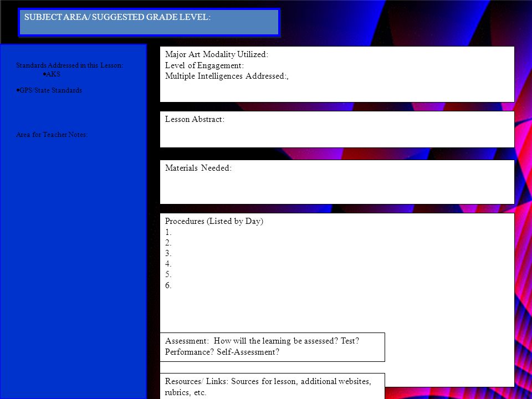
Task: Click procedure list item '6.'
Action: [168, 285]
